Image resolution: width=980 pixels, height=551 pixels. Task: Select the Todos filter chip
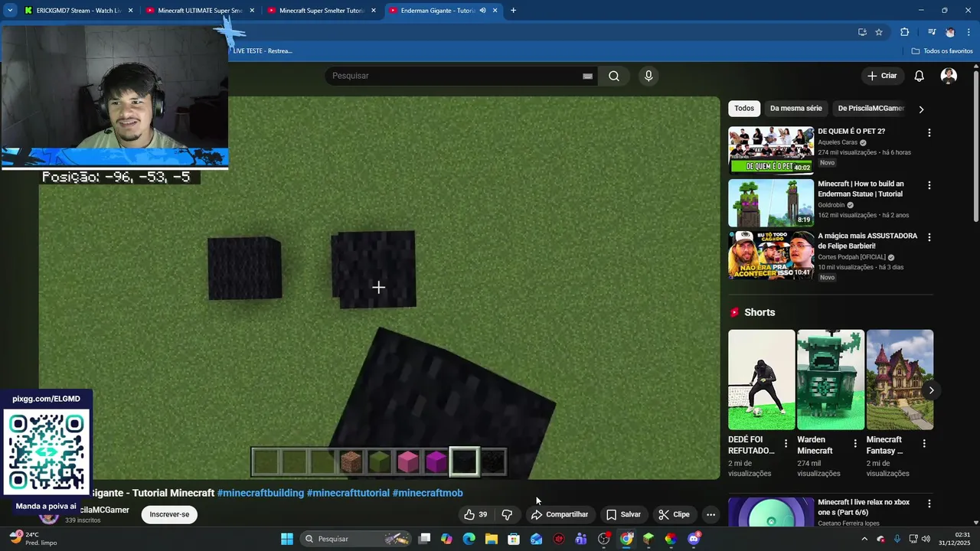coord(744,108)
